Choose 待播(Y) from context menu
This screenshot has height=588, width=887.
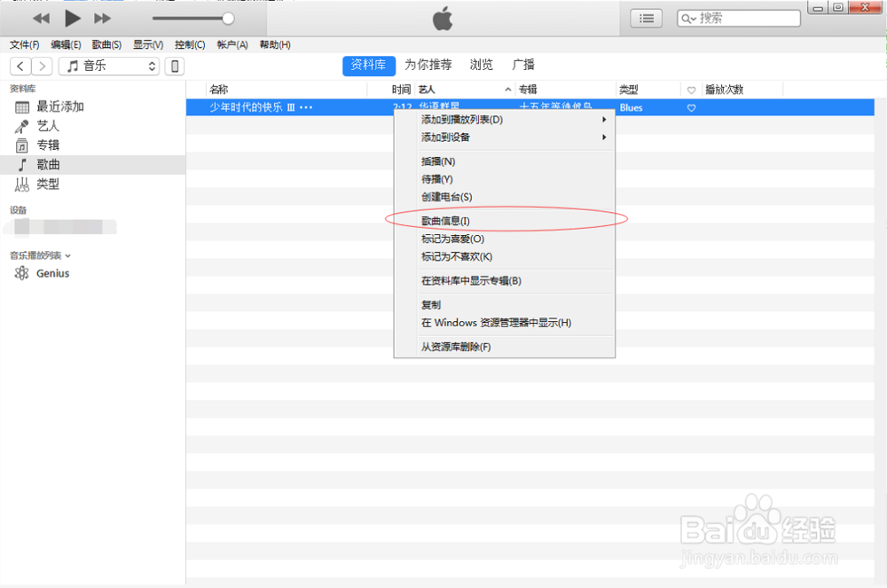(x=504, y=179)
